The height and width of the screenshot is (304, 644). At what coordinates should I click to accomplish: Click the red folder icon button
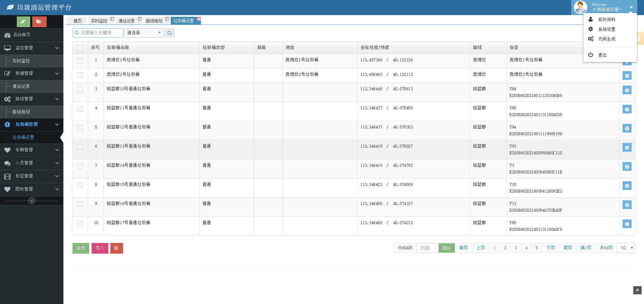coord(39,22)
